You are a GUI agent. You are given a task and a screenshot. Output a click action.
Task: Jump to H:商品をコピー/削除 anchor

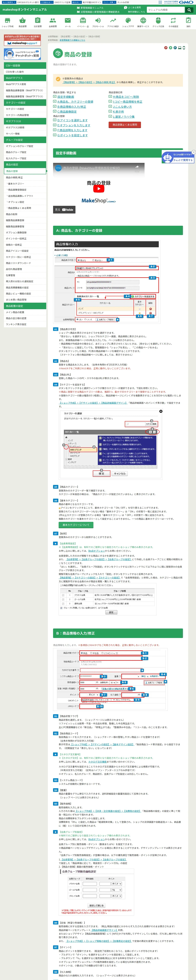click(x=126, y=97)
